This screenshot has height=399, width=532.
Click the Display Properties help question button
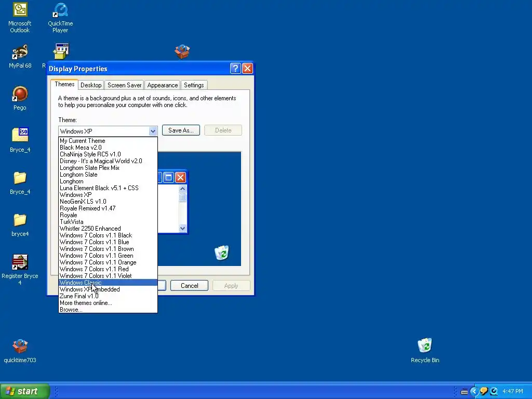pos(235,69)
